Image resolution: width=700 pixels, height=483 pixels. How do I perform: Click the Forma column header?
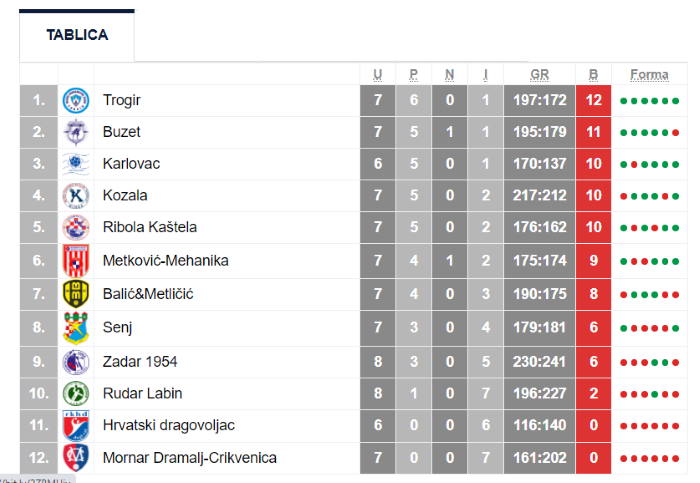[x=649, y=75]
